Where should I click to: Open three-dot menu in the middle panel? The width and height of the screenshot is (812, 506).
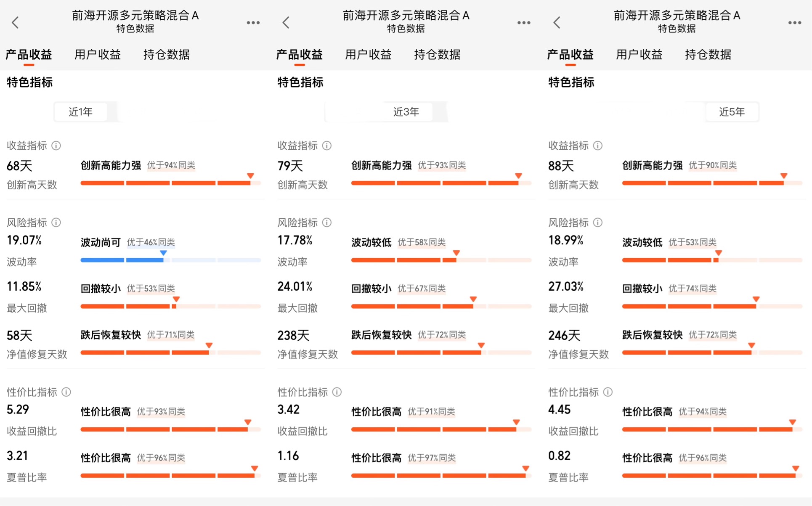click(524, 23)
